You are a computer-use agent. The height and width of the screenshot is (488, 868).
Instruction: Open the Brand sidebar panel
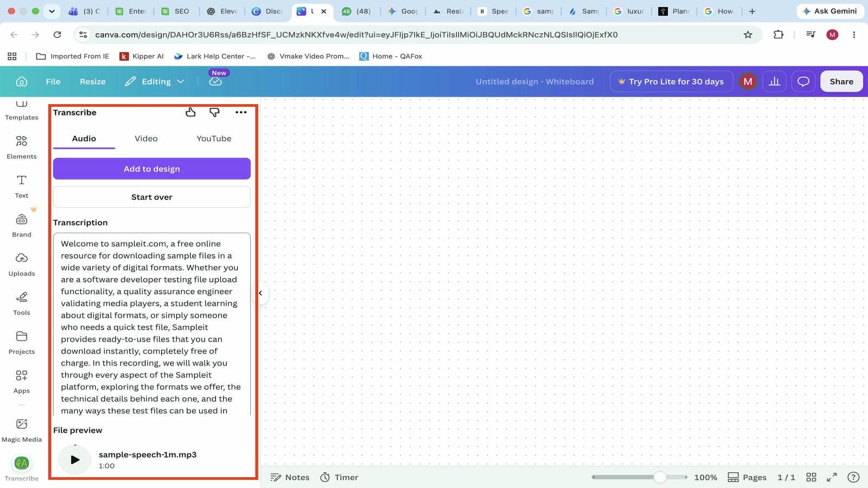(22, 225)
